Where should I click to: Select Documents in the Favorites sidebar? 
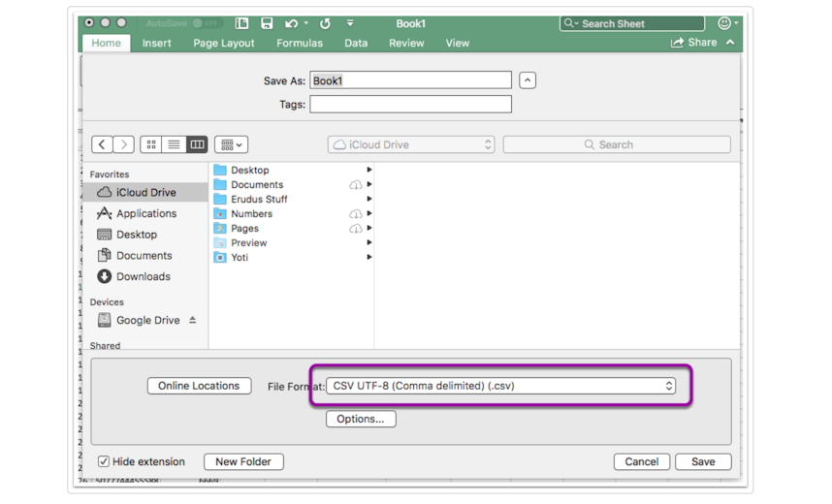[x=144, y=256]
